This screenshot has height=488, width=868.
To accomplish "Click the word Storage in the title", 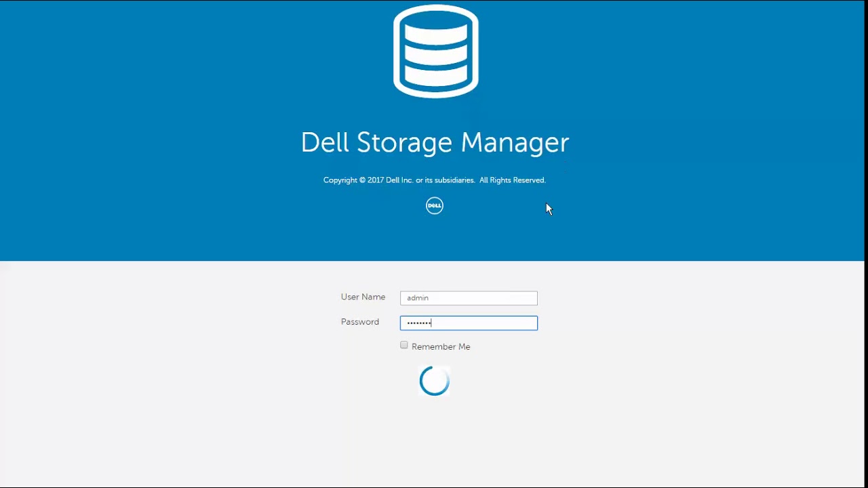I will [404, 143].
